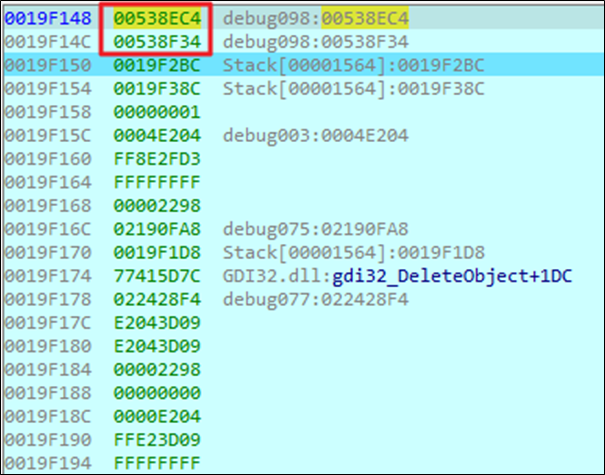Select stack address 0019F168
Screen dimensions: 605x475
pos(48,205)
